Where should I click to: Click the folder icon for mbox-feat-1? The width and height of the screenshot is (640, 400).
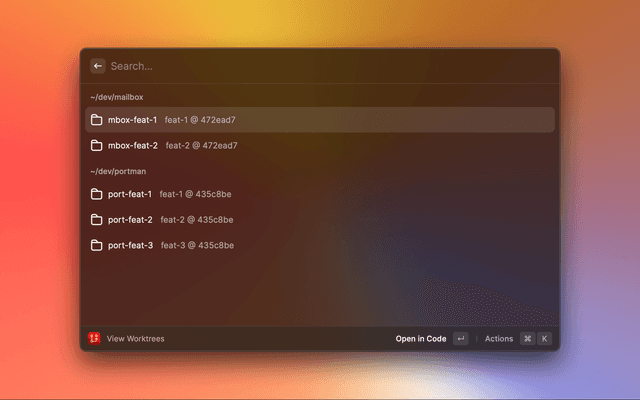point(97,120)
